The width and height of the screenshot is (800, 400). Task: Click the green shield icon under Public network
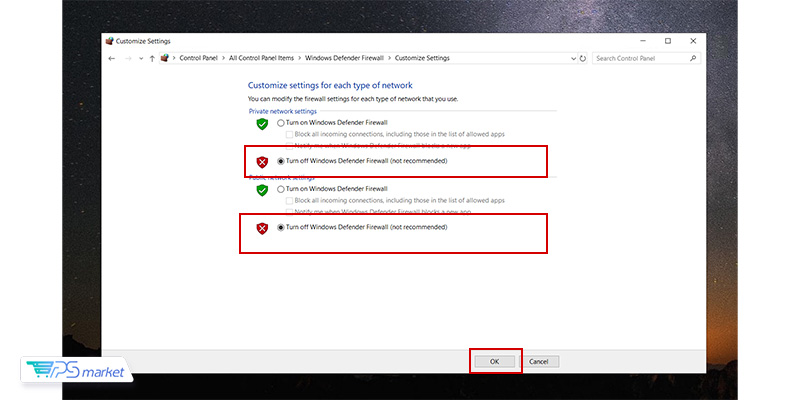262,190
